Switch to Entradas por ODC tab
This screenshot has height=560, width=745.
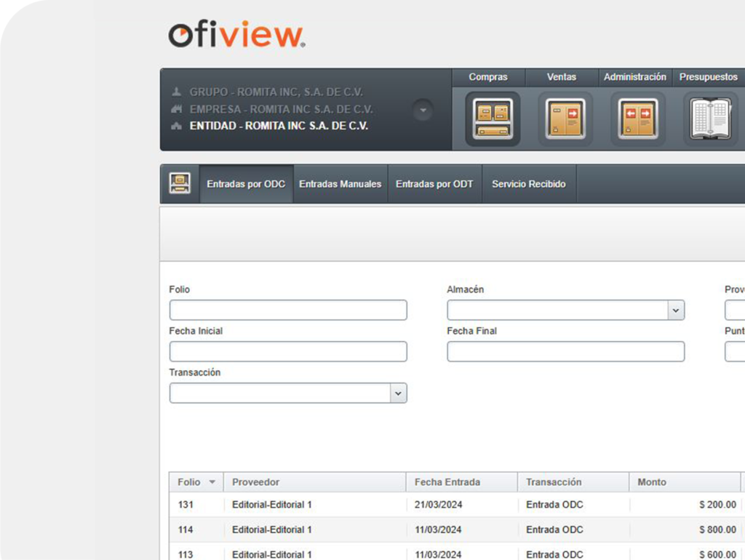[246, 184]
